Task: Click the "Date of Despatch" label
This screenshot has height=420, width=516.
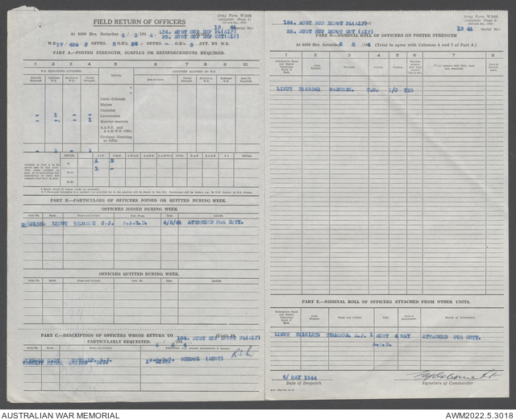Action: (303, 383)
